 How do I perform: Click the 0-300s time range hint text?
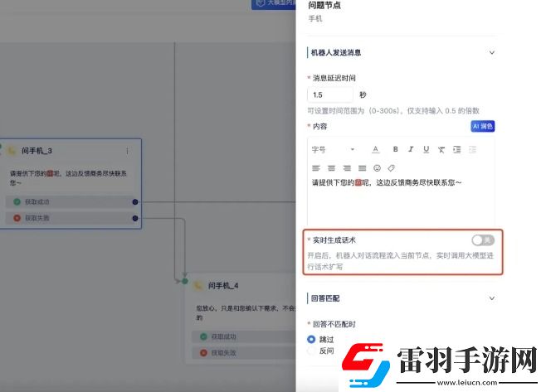393,111
